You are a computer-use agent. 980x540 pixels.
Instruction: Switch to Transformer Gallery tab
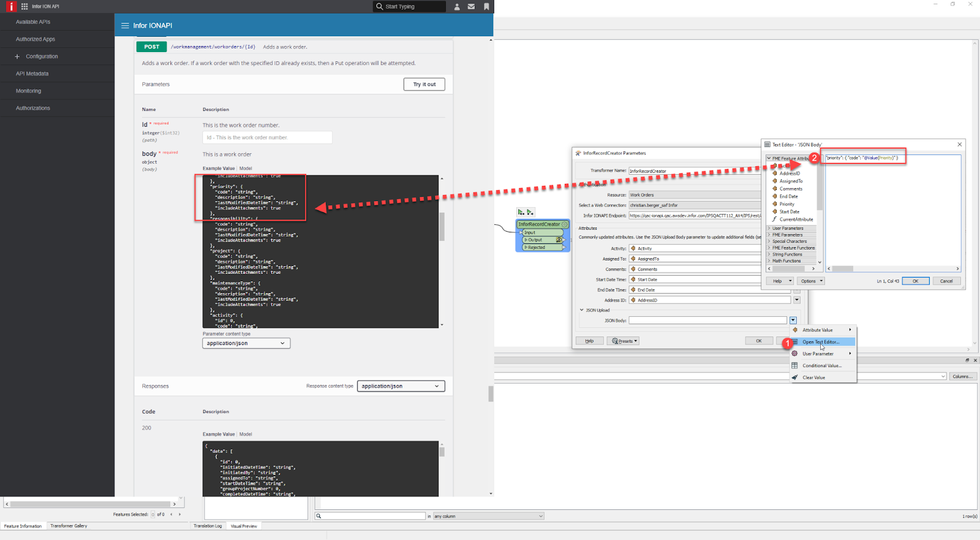(69, 526)
